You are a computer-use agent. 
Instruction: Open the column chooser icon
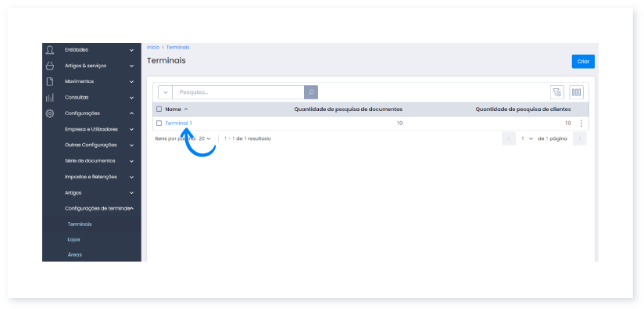[x=576, y=92]
